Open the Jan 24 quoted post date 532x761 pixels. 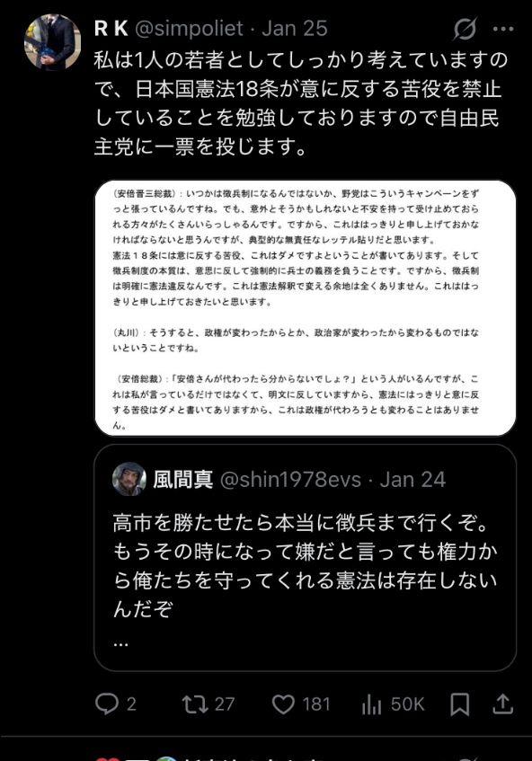(x=412, y=480)
